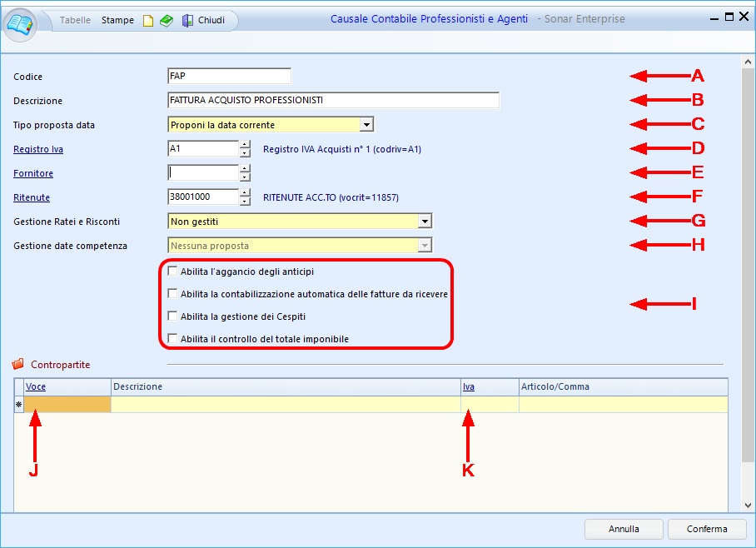
Task: Enable l'aggancio degli anticipi checkbox
Action: pos(172,272)
